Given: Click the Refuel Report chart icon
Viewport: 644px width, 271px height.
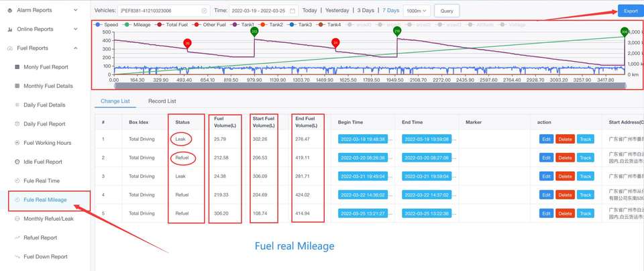Looking at the screenshot, I should point(17,237).
